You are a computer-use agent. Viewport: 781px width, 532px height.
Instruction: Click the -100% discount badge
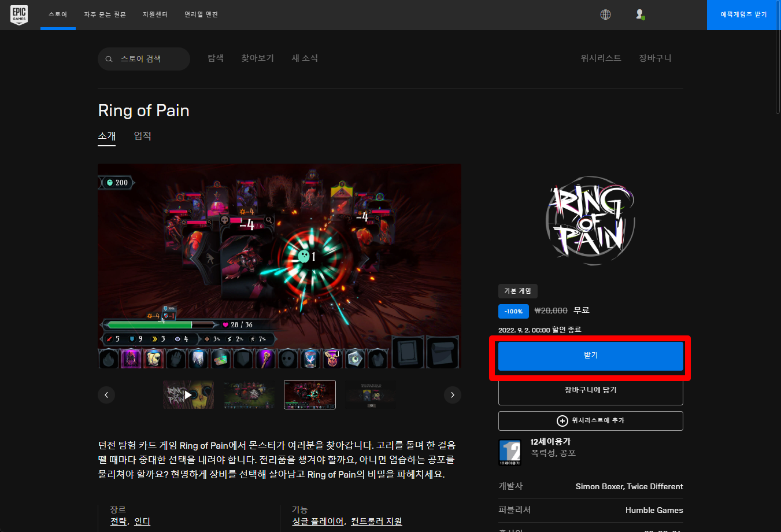tap(513, 311)
